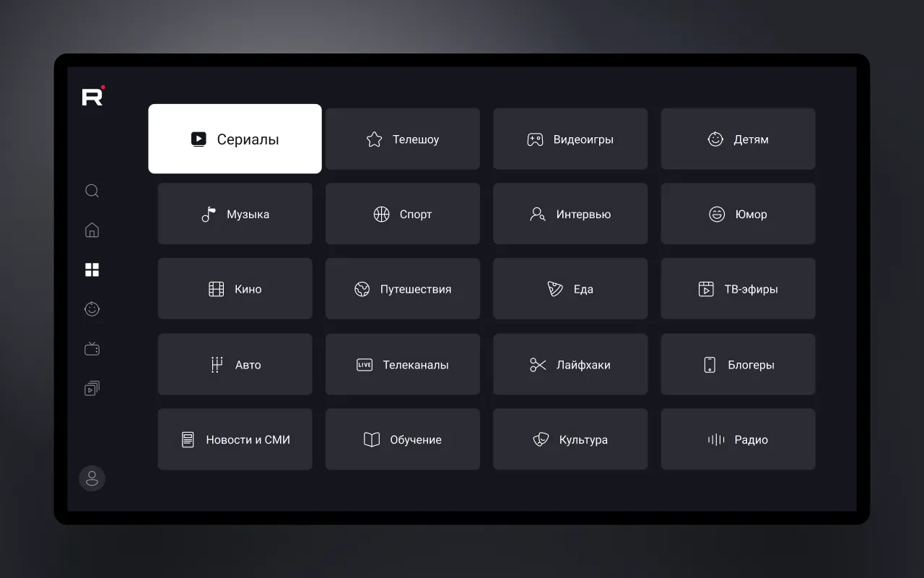The height and width of the screenshot is (578, 924).
Task: Go to home via sidebar house icon
Action: [92, 230]
